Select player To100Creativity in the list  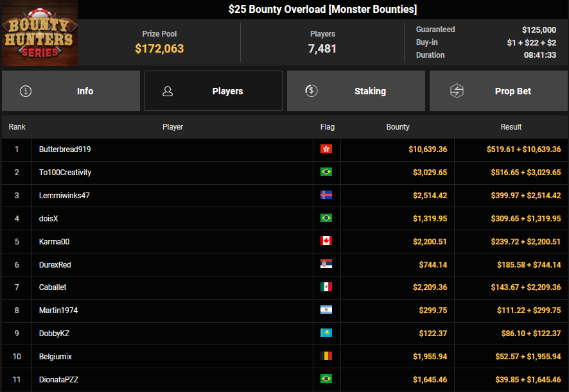[65, 173]
